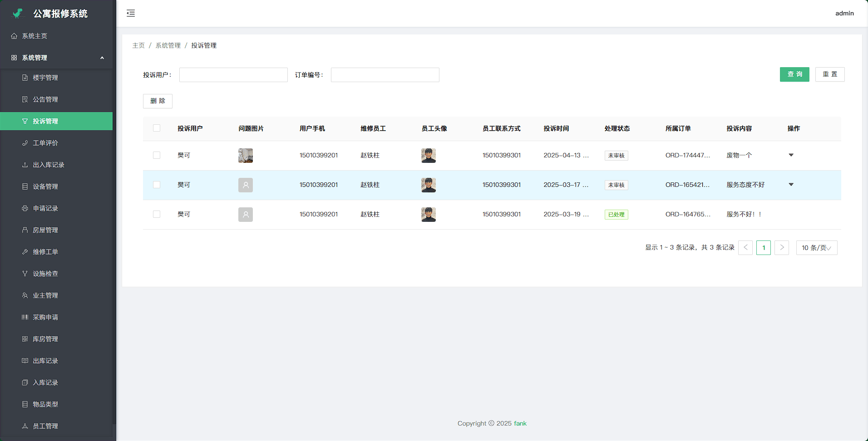Image resolution: width=868 pixels, height=441 pixels.
Task: Collapse the sidebar with the hamburger icon
Action: (131, 13)
